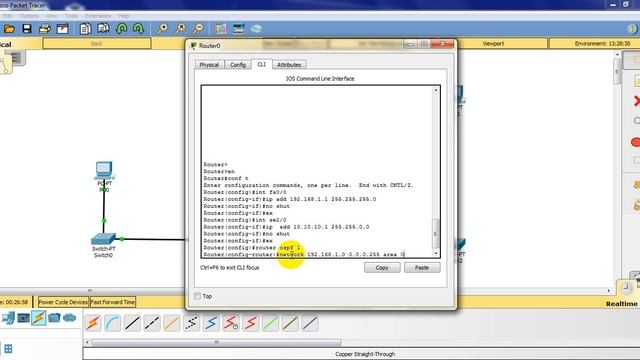Click the Back button in yellow bar

pos(97,43)
